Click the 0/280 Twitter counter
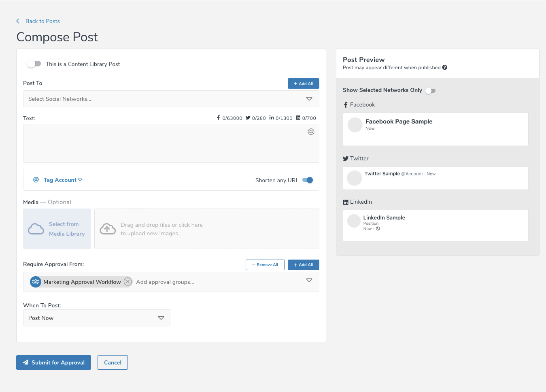Image resolution: width=546 pixels, height=392 pixels. click(x=259, y=118)
